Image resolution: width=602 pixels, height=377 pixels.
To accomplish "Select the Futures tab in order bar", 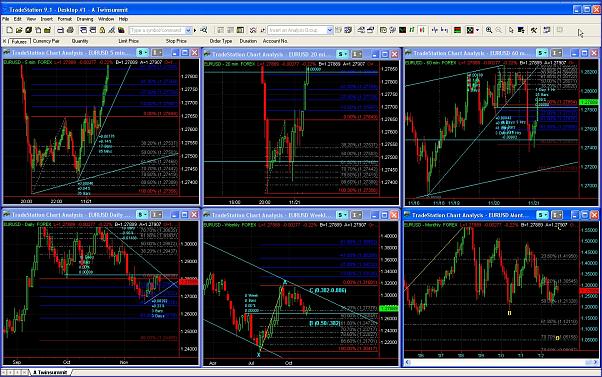I will 19,41.
